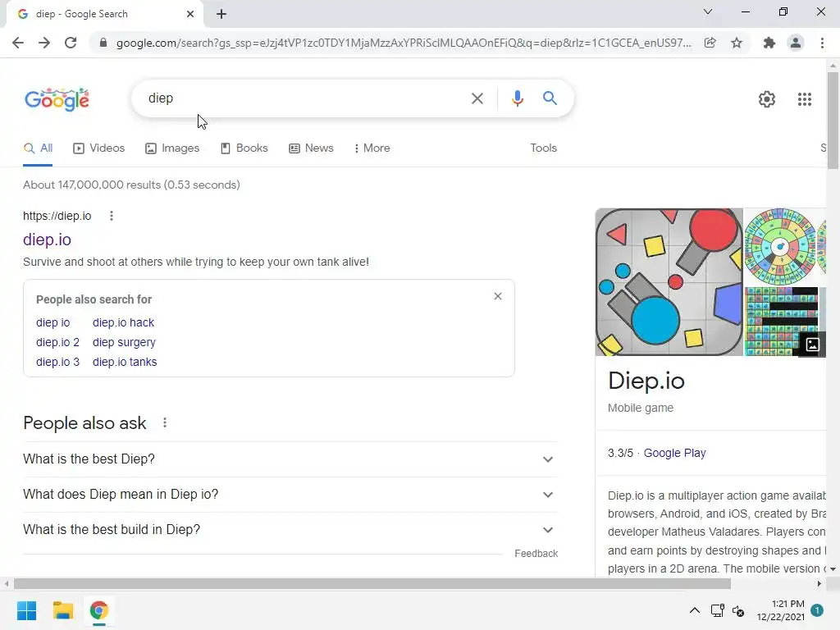
Task: Search for diep io suggestion
Action: [x=53, y=322]
